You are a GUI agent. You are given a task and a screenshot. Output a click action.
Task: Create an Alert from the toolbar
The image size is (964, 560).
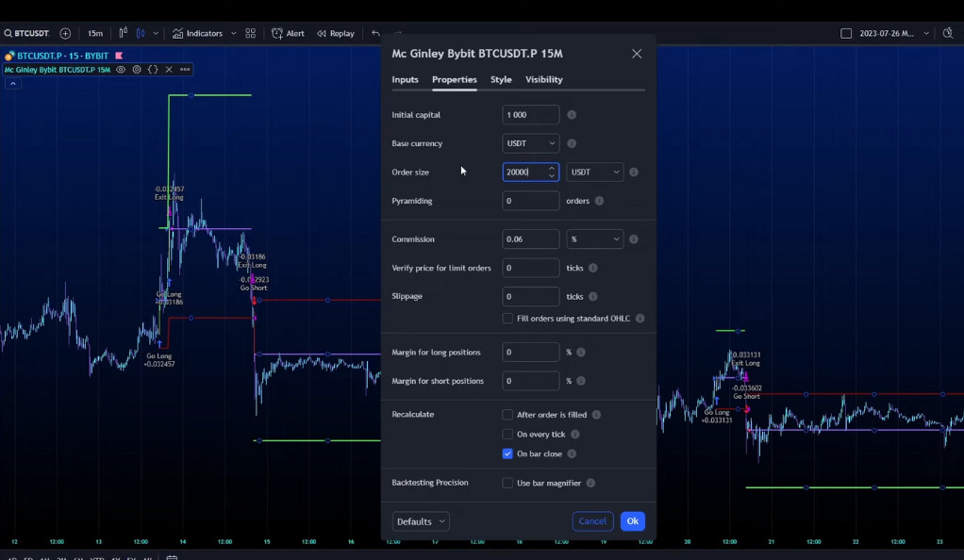[288, 33]
